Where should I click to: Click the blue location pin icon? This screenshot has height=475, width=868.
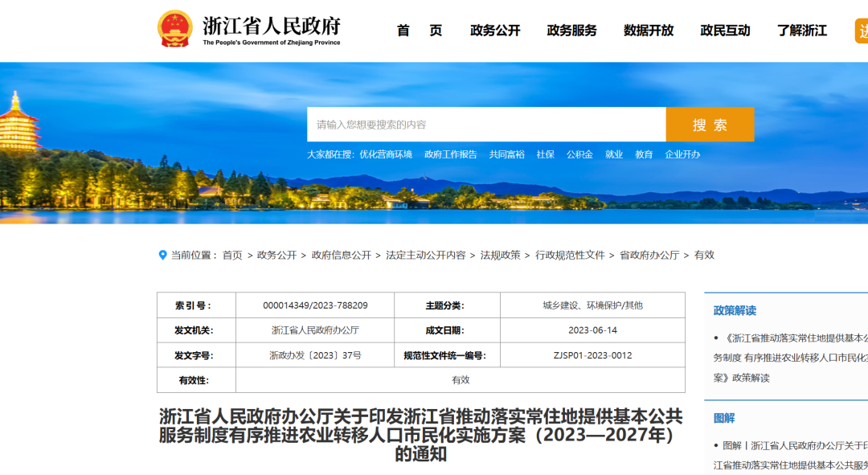162,256
